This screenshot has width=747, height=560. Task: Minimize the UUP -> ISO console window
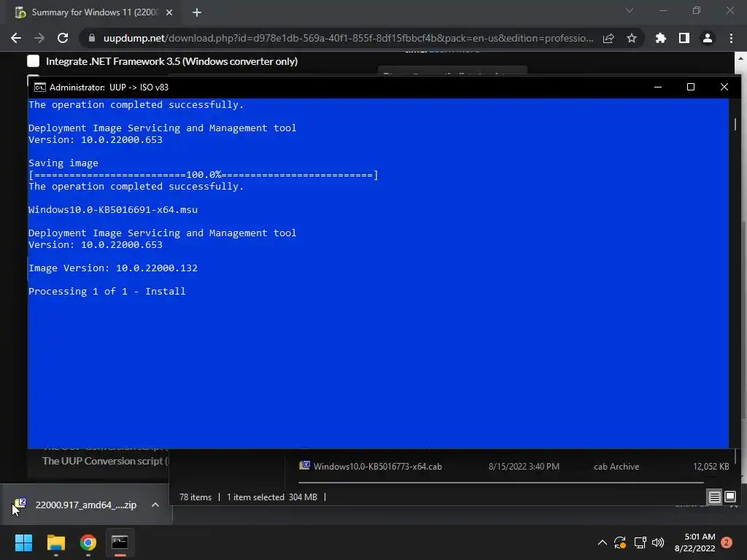pos(658,87)
